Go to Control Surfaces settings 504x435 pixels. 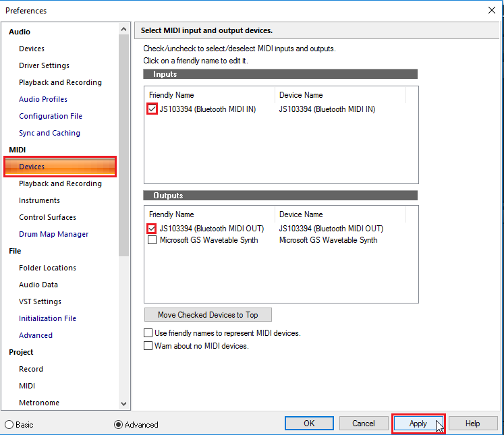[x=47, y=217]
